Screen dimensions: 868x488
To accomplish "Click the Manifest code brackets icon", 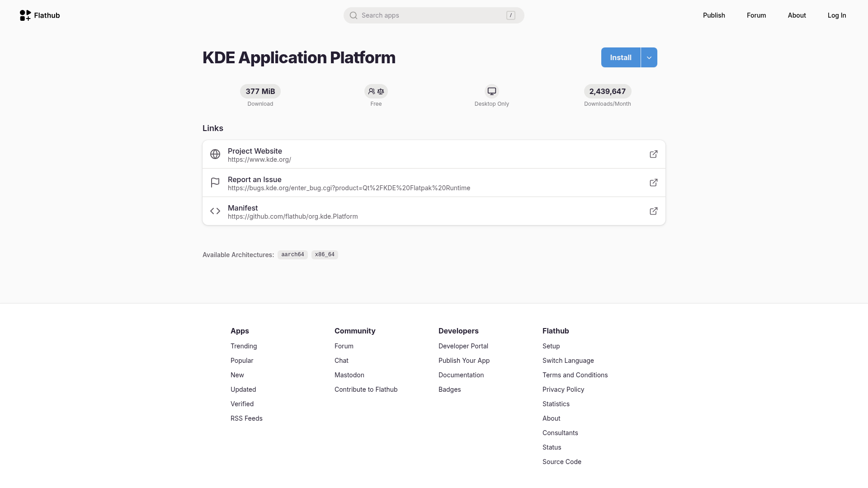I will coord(215,211).
